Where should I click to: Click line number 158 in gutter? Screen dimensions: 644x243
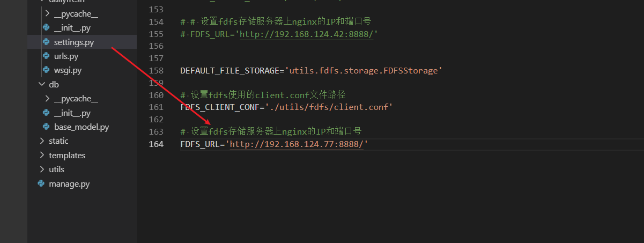click(156, 71)
